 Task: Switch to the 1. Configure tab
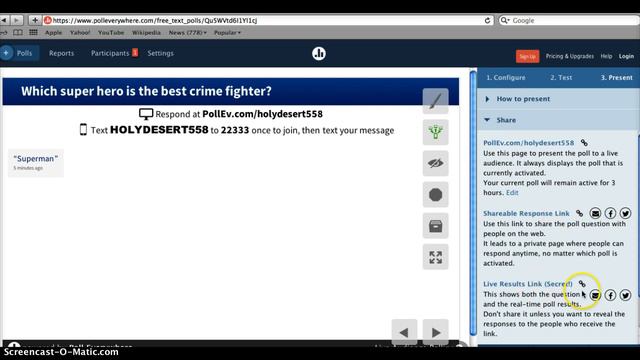coord(506,78)
